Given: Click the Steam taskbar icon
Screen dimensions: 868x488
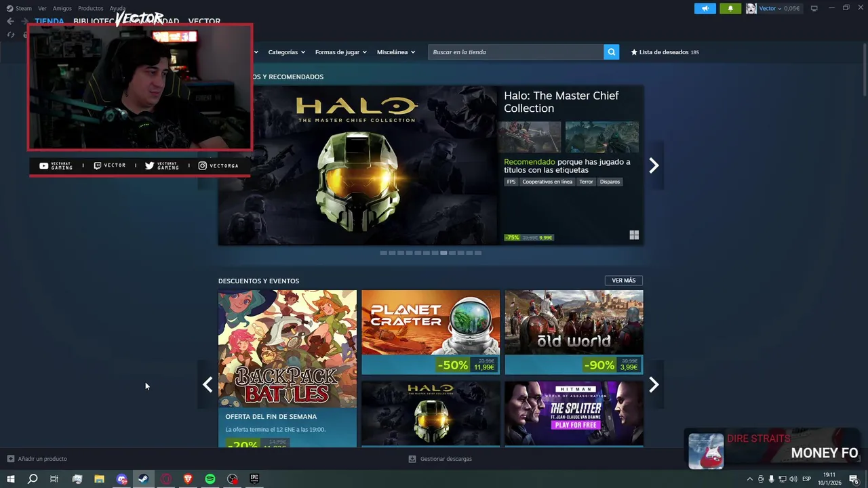Looking at the screenshot, I should coord(143,479).
